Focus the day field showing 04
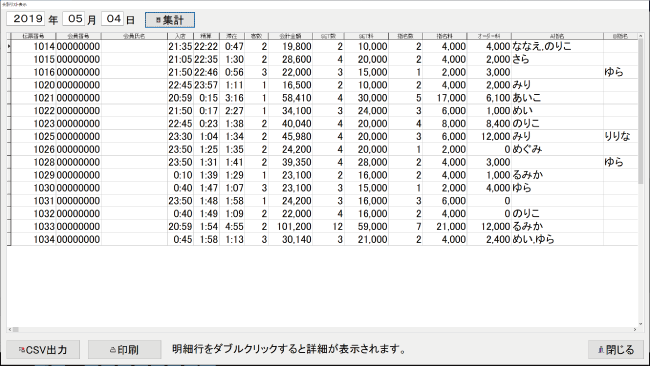Image resolution: width=650 pixels, height=366 pixels. 113,19
